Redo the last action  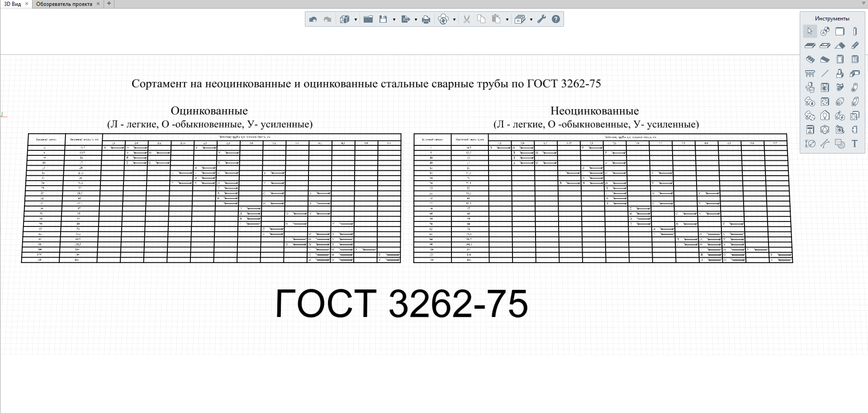[327, 19]
